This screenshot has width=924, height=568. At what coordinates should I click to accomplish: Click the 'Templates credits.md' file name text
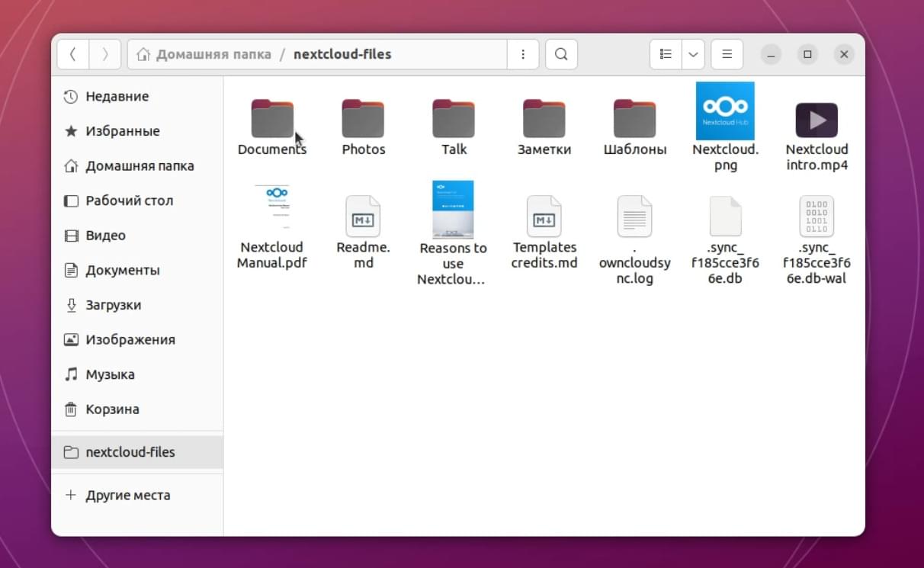(x=544, y=255)
